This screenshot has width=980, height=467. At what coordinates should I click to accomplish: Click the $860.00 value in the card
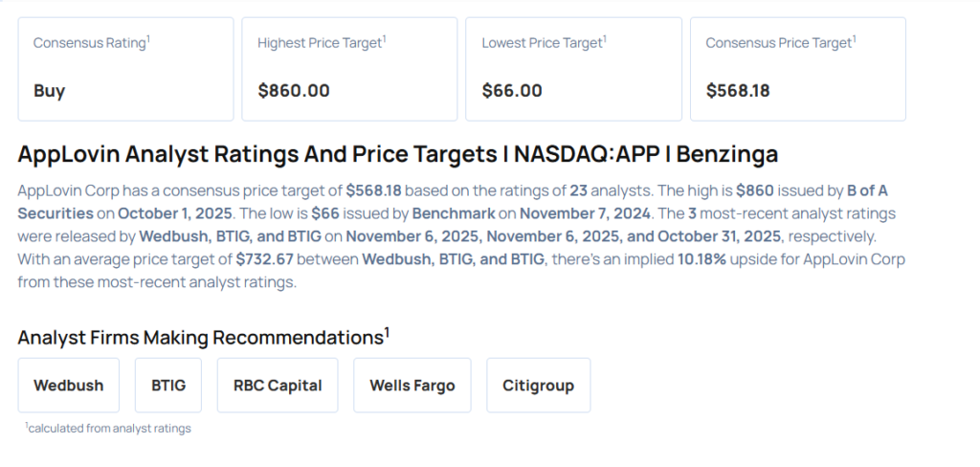(294, 91)
